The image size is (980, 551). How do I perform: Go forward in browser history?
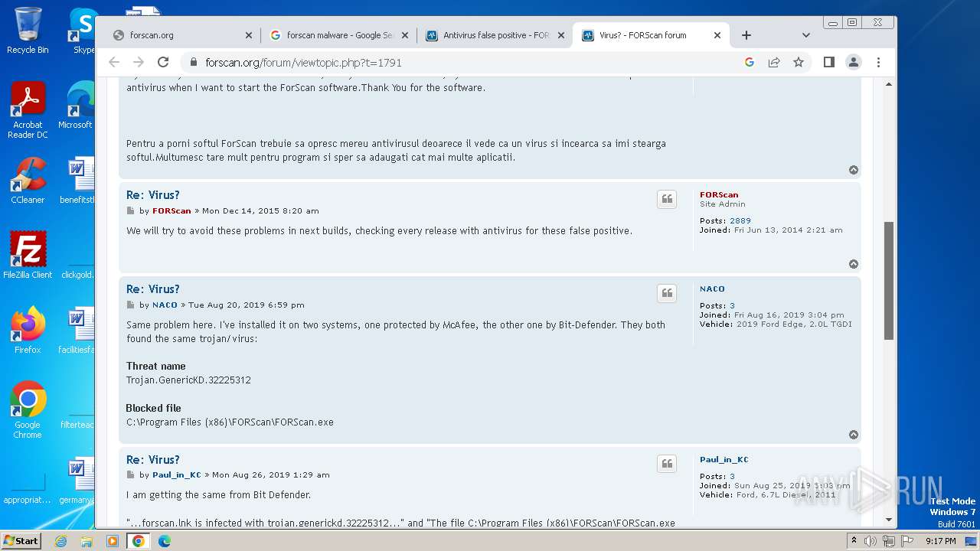[x=139, y=62]
